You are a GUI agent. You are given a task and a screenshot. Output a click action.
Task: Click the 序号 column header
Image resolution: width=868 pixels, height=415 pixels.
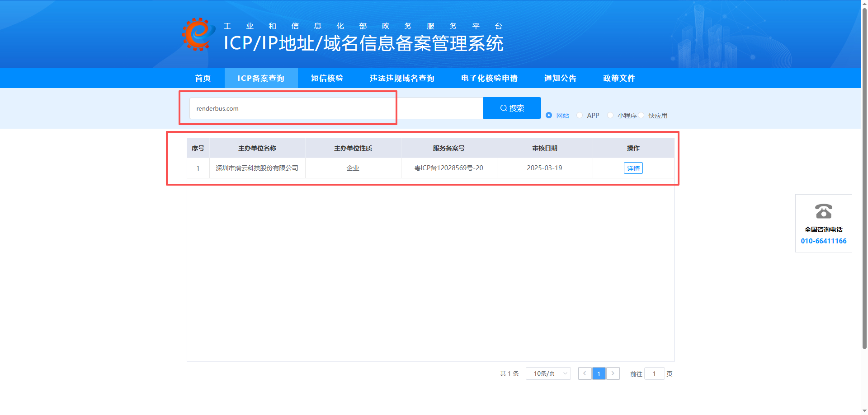tap(198, 148)
